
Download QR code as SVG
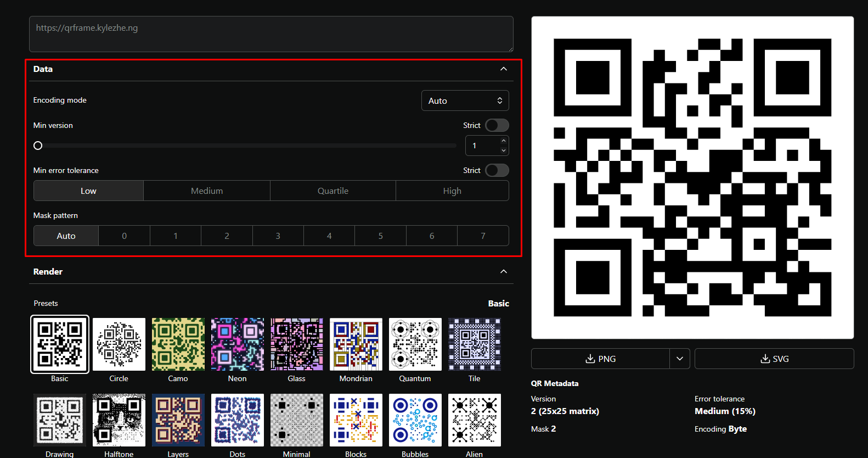click(x=774, y=359)
